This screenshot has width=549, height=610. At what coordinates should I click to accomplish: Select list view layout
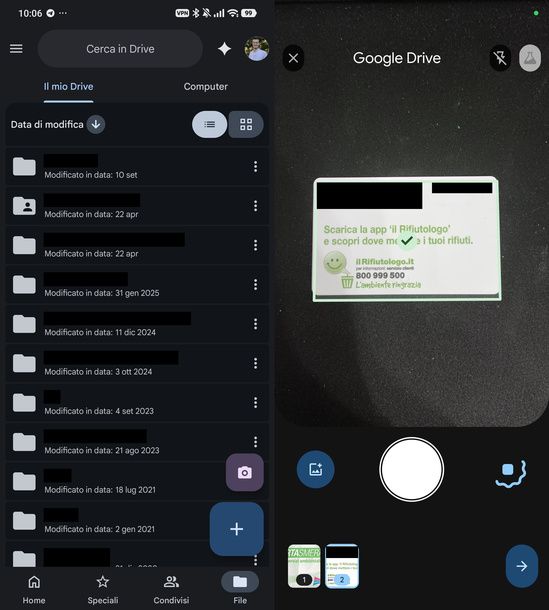210,124
